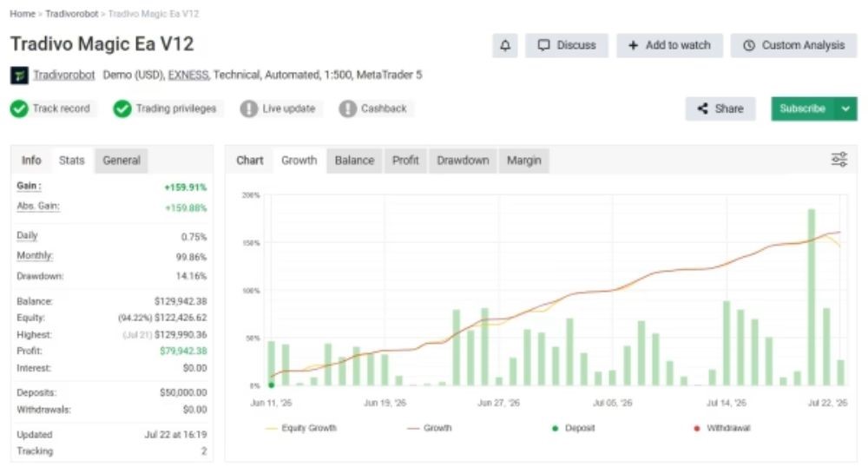Open the EXNESS broker link
This screenshot has width=868, height=467.
pos(188,75)
